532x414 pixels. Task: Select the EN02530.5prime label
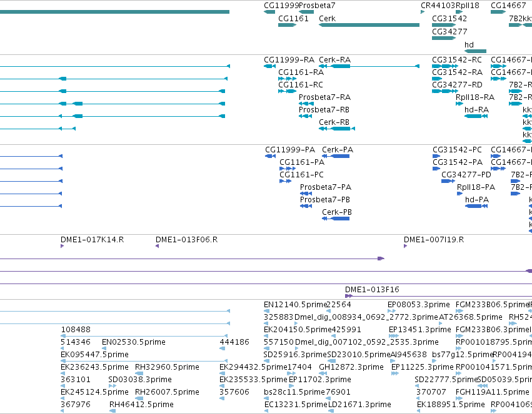(134, 342)
